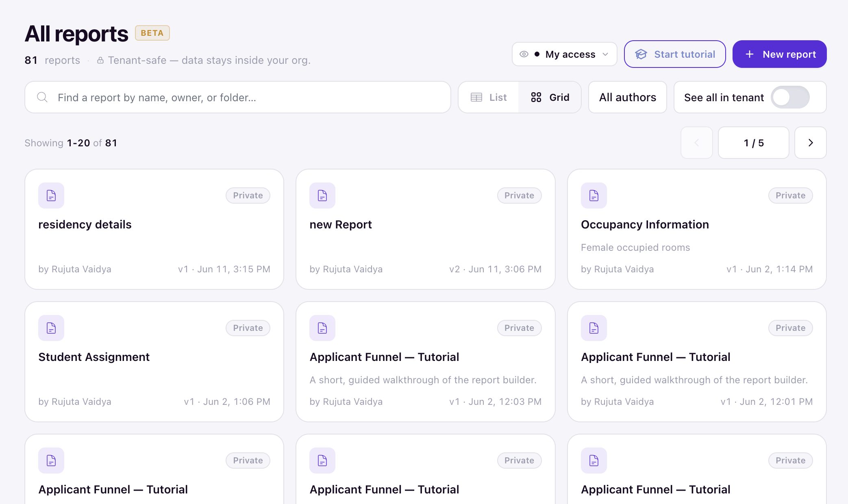Click the v1 · Jun 2, 1:14 PM version text
The width and height of the screenshot is (848, 504).
[770, 269]
